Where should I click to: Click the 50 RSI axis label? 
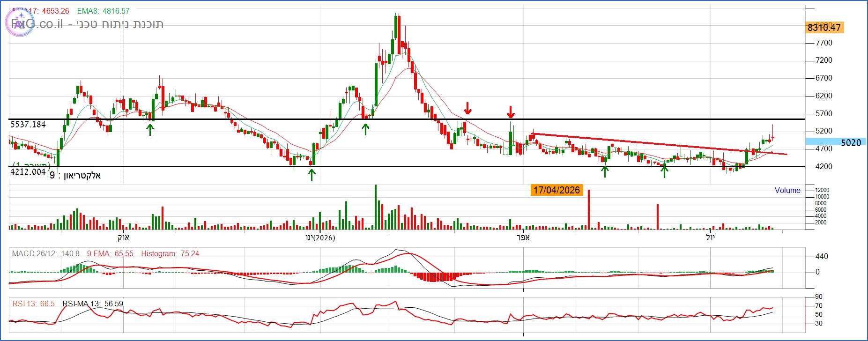click(x=819, y=315)
